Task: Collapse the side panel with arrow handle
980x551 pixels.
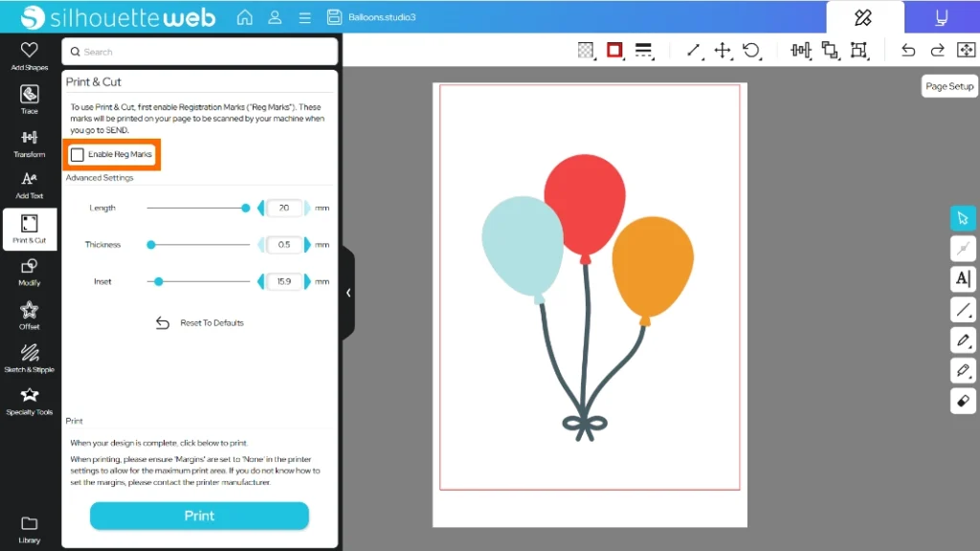Action: [x=348, y=293]
